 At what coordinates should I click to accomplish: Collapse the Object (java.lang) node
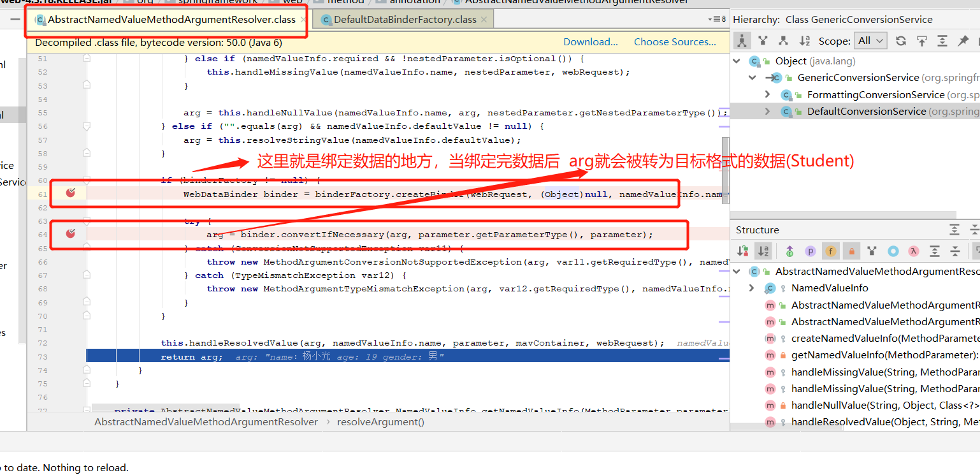(737, 61)
